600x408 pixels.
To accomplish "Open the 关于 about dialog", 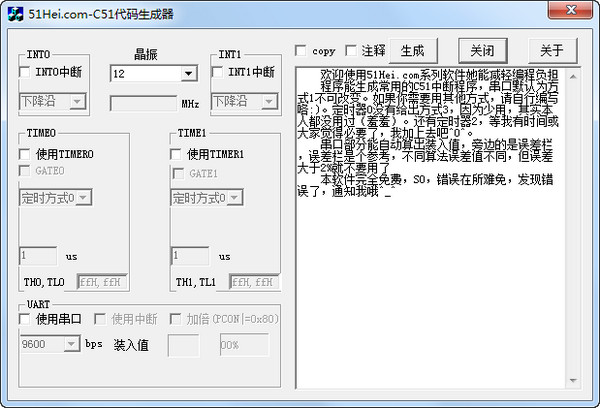I will click(552, 51).
